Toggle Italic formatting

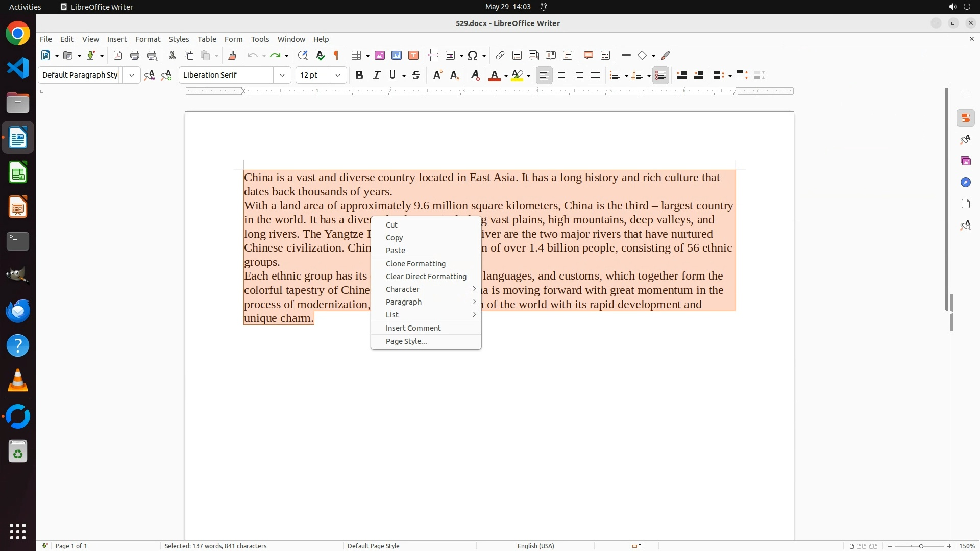tap(376, 75)
